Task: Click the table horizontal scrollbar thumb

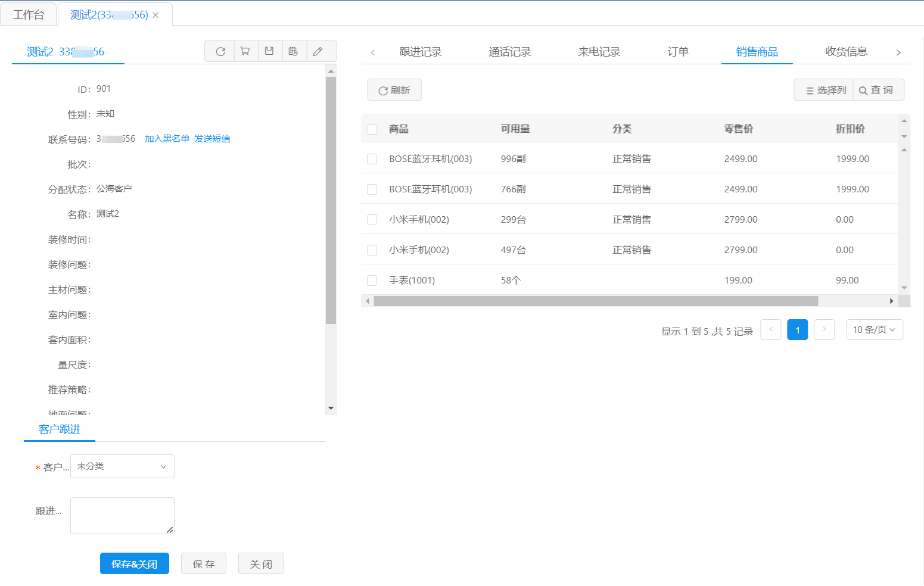Action: coord(596,301)
